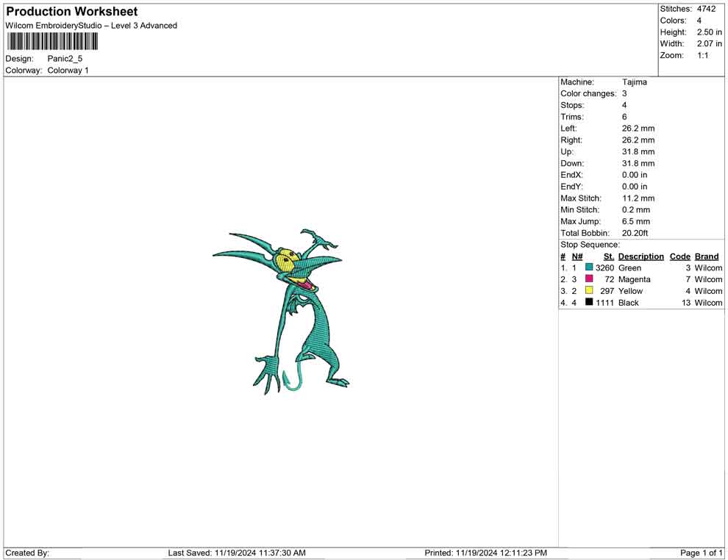This screenshot has width=728, height=560.
Task: Click 'Page 1 of 1' in the footer
Action: (701, 553)
